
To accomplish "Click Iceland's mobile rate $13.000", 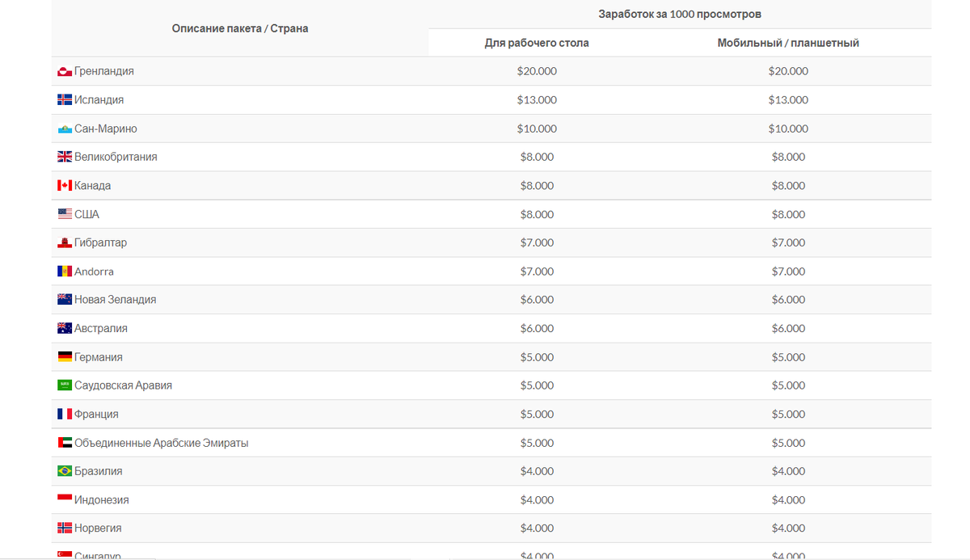I will (788, 100).
